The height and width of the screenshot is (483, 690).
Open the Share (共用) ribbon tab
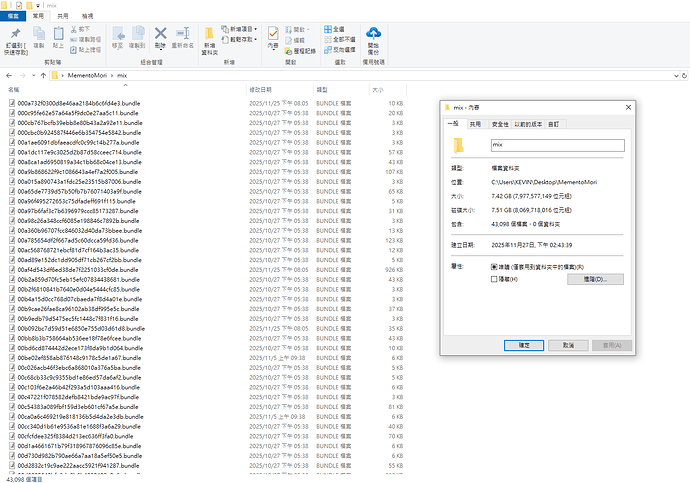tap(62, 17)
